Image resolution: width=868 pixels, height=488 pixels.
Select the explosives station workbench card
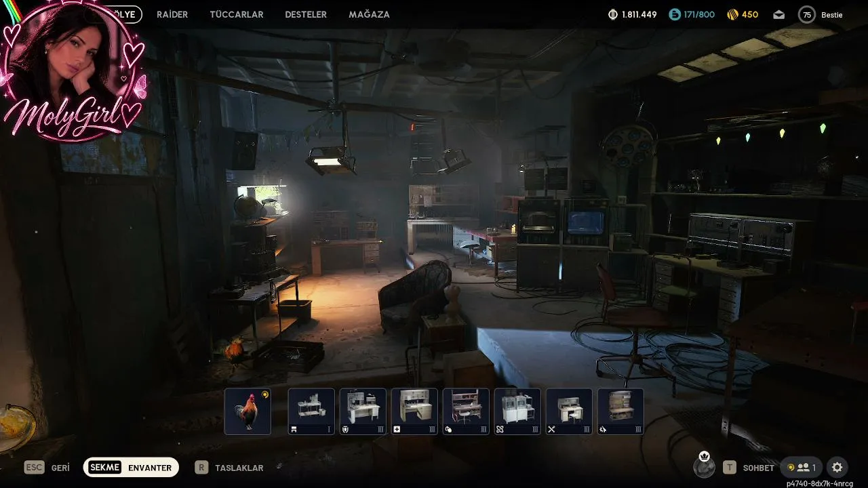coord(466,411)
